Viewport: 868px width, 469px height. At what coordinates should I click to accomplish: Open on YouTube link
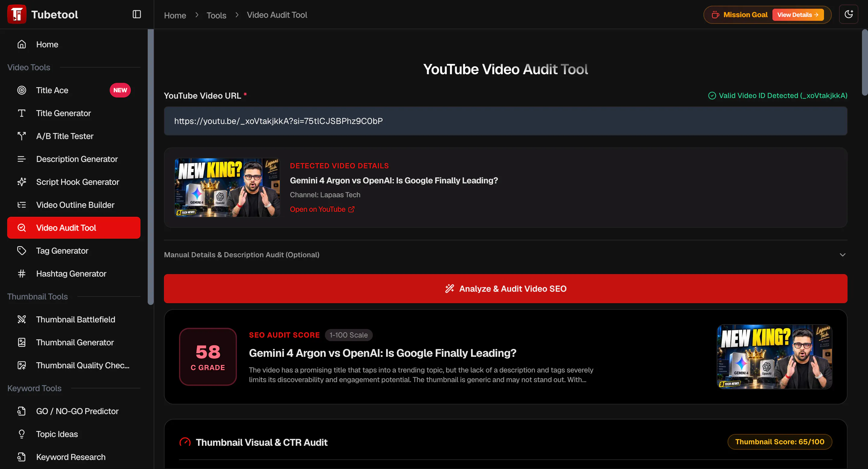click(322, 209)
